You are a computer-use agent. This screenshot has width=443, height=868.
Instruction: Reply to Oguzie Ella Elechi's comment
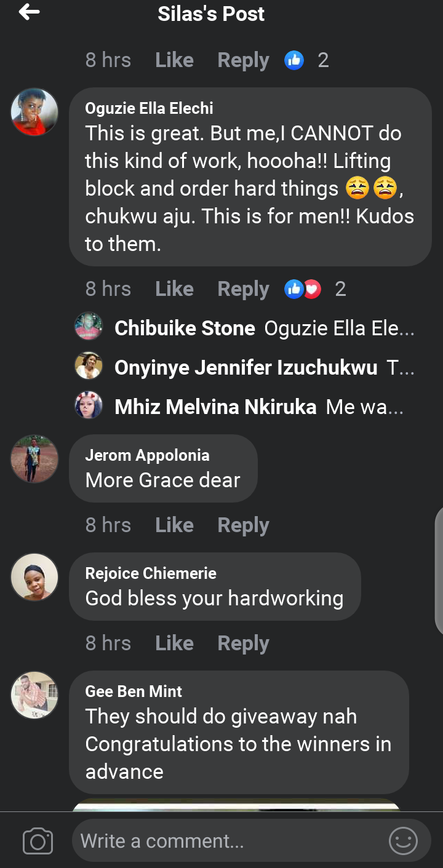point(243,289)
